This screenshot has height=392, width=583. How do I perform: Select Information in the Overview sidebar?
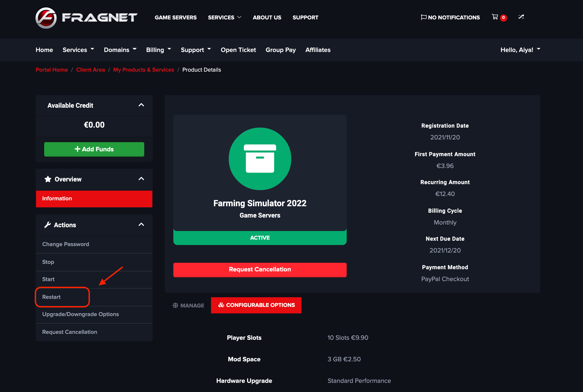(94, 199)
